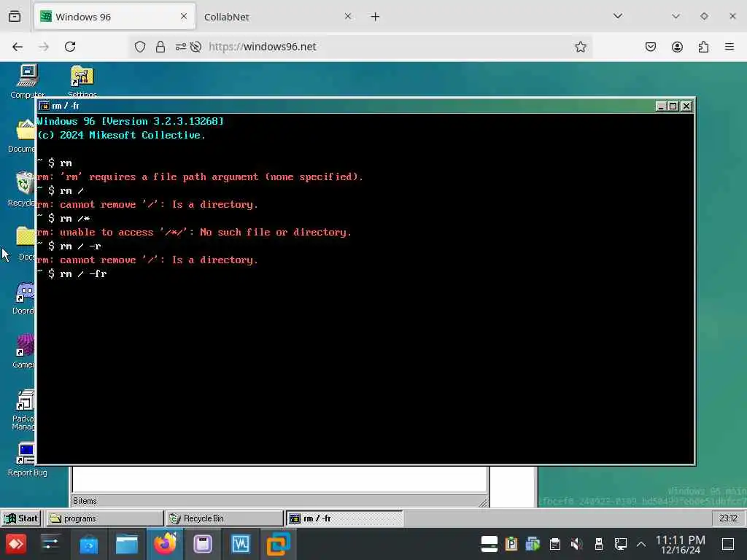Click the USB device tray icon
The image size is (747, 560).
tap(599, 544)
